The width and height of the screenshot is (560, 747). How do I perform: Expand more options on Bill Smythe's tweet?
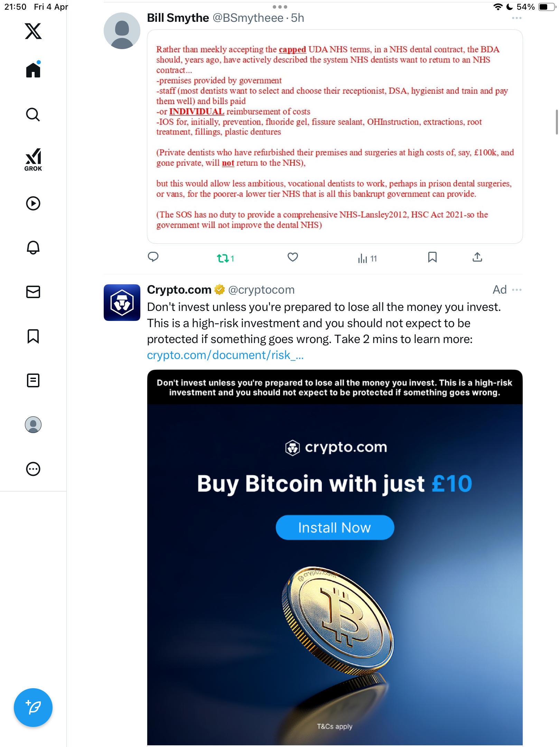[517, 18]
